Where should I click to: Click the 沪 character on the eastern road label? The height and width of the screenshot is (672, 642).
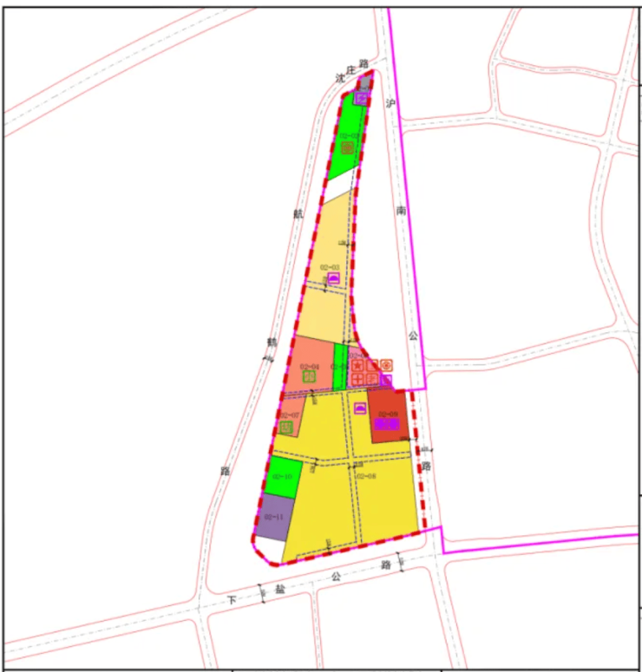tap(390, 102)
